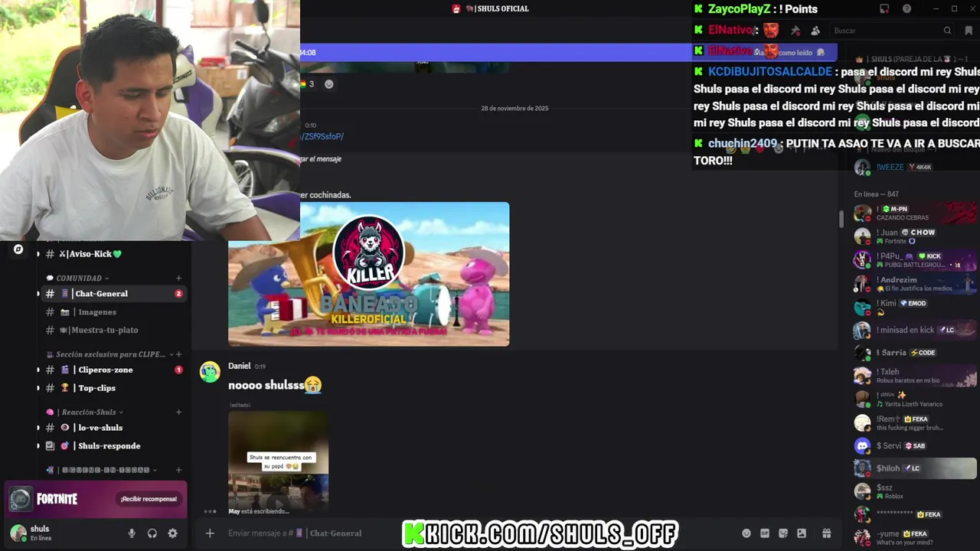Open member Juan in member list
The width and height of the screenshot is (980, 551).
pos(916,236)
